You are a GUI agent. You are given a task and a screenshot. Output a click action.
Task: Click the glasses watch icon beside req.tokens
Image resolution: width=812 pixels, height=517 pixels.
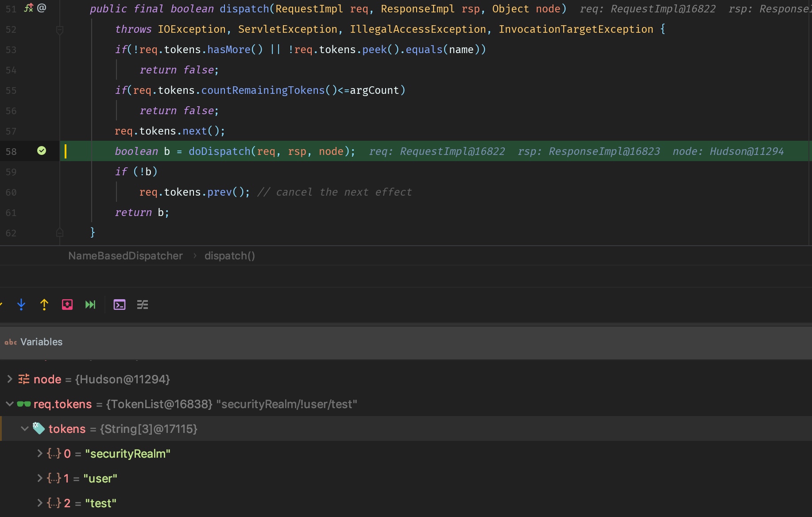point(24,404)
